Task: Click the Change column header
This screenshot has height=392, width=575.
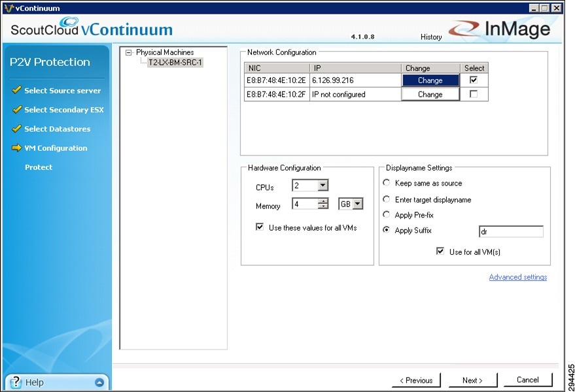Action: pyautogui.click(x=431, y=68)
